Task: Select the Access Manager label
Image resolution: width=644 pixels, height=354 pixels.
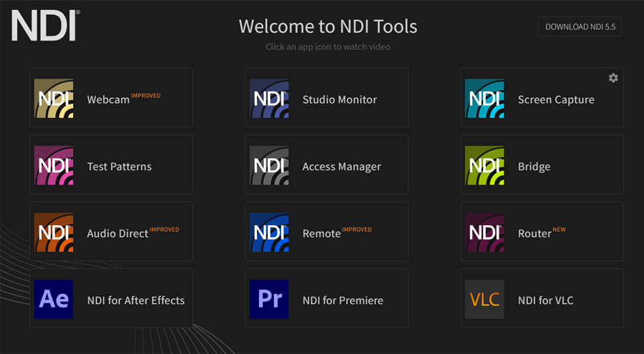Action: 342,167
